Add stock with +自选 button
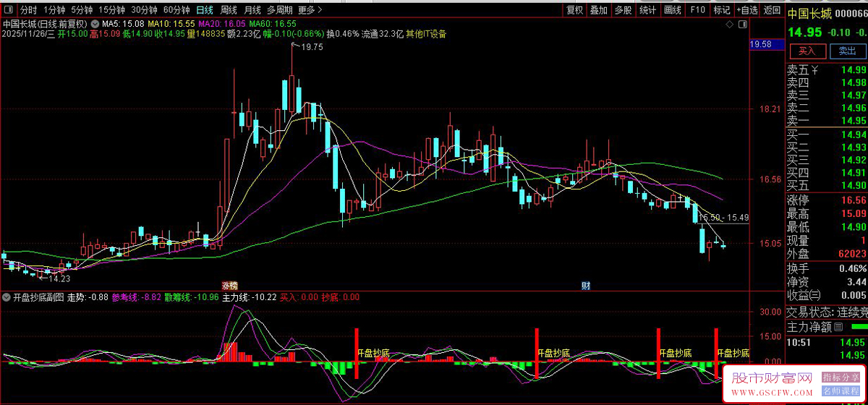This screenshot has height=405, width=868. (746, 10)
